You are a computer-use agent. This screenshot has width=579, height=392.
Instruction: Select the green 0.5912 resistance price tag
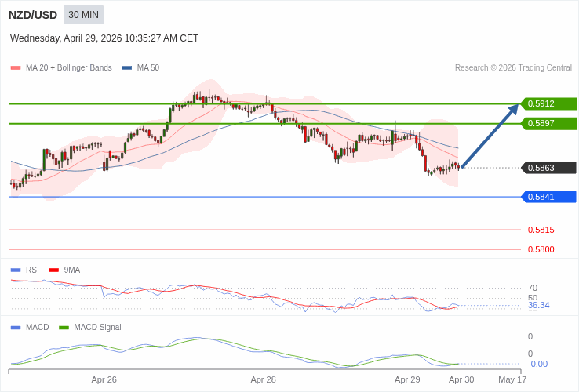point(548,103)
